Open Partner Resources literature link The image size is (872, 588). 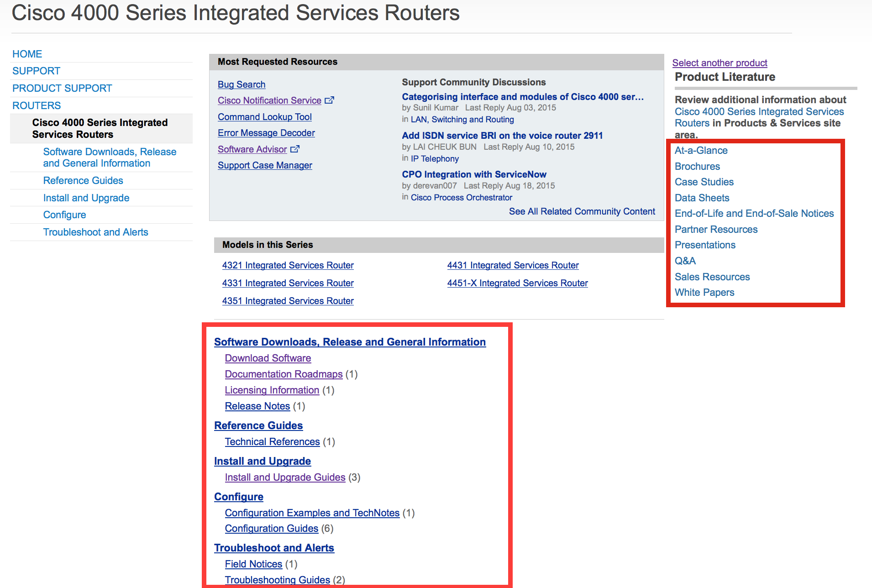pyautogui.click(x=716, y=230)
